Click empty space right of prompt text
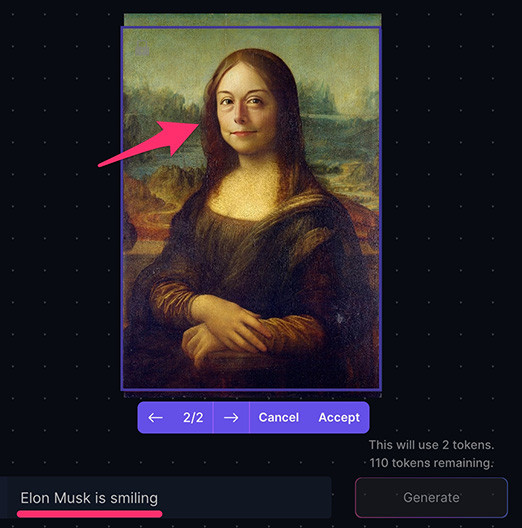Image resolution: width=522 pixels, height=528 pixels. 246,497
